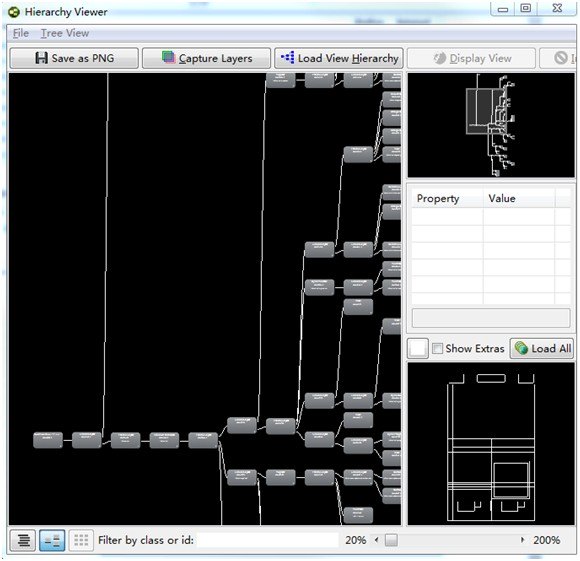Click the left arrow of zoom slider
The height and width of the screenshot is (561, 580).
tap(377, 540)
